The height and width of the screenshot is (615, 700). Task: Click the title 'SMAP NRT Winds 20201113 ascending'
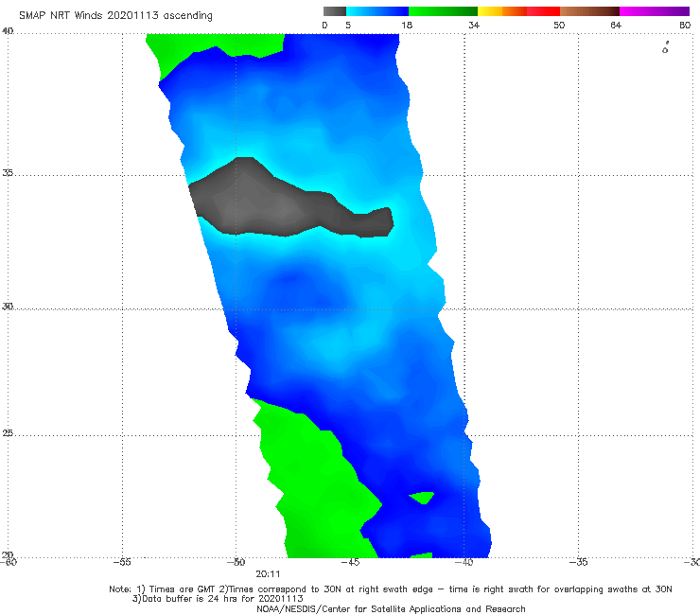coord(115,16)
